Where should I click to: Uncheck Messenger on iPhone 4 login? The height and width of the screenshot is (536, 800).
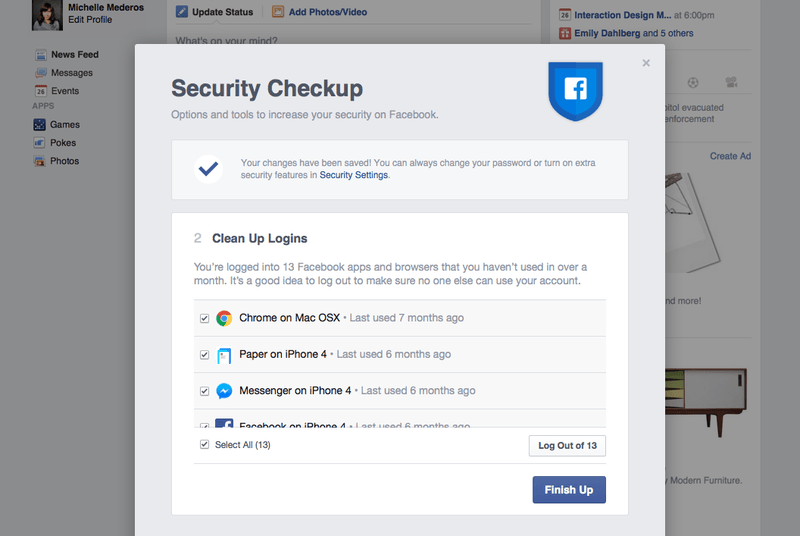tap(204, 391)
